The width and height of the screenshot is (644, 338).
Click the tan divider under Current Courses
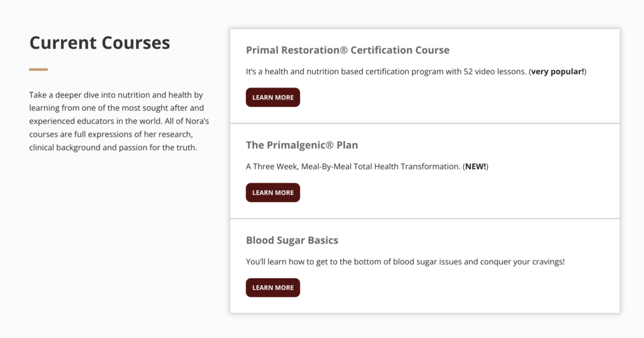click(38, 69)
